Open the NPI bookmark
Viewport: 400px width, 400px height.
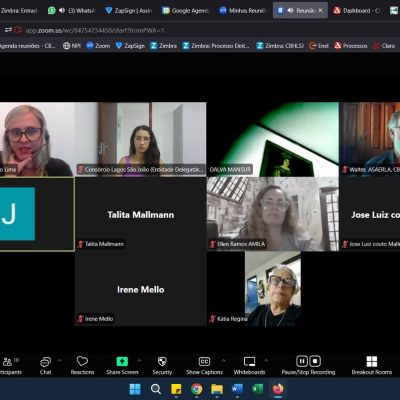click(72, 46)
